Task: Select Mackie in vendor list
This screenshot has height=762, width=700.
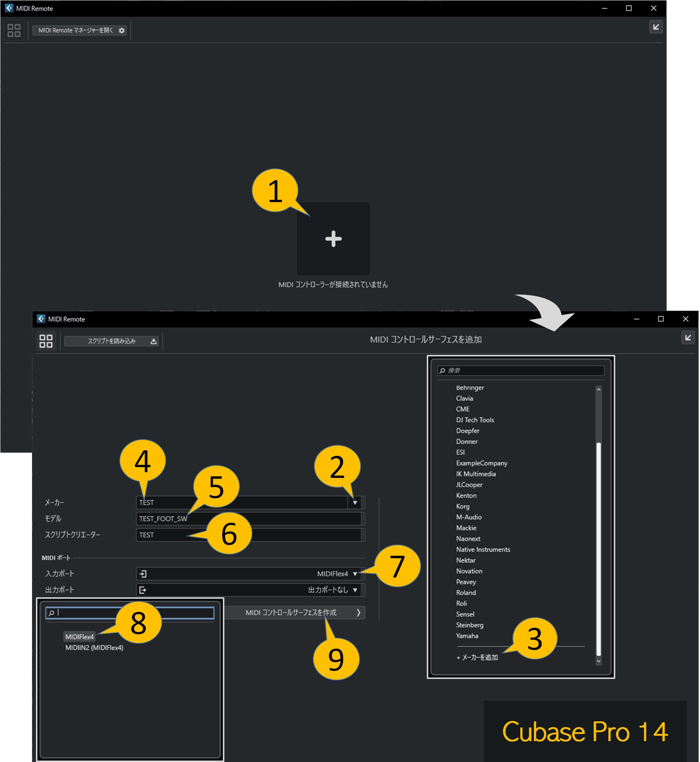Action: pos(466,528)
